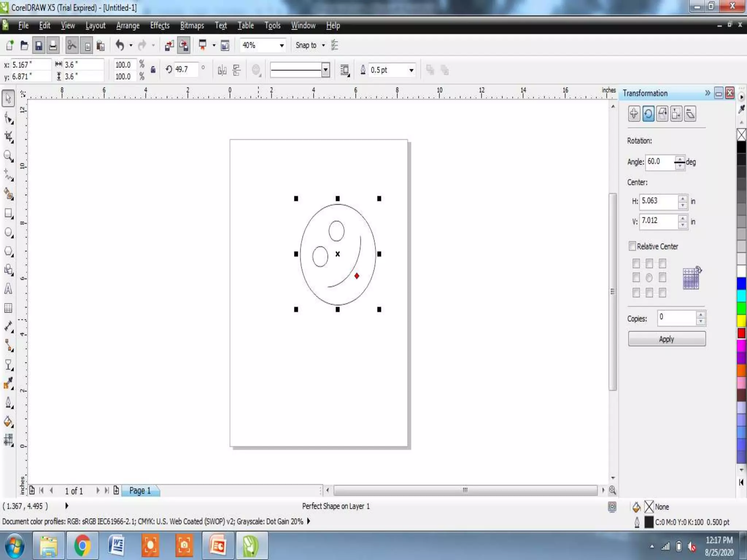This screenshot has width=747, height=560.
Task: Click the Apply button
Action: tap(666, 339)
